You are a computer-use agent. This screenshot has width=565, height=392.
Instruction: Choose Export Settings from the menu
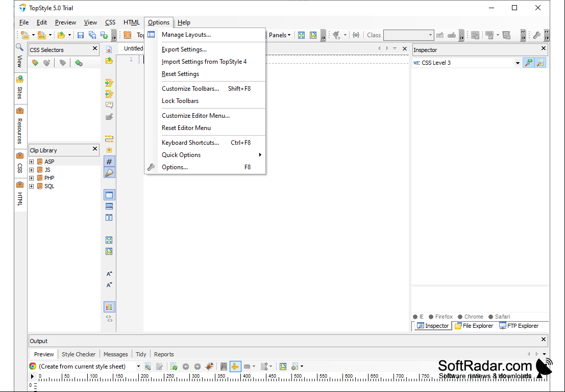(x=205, y=49)
